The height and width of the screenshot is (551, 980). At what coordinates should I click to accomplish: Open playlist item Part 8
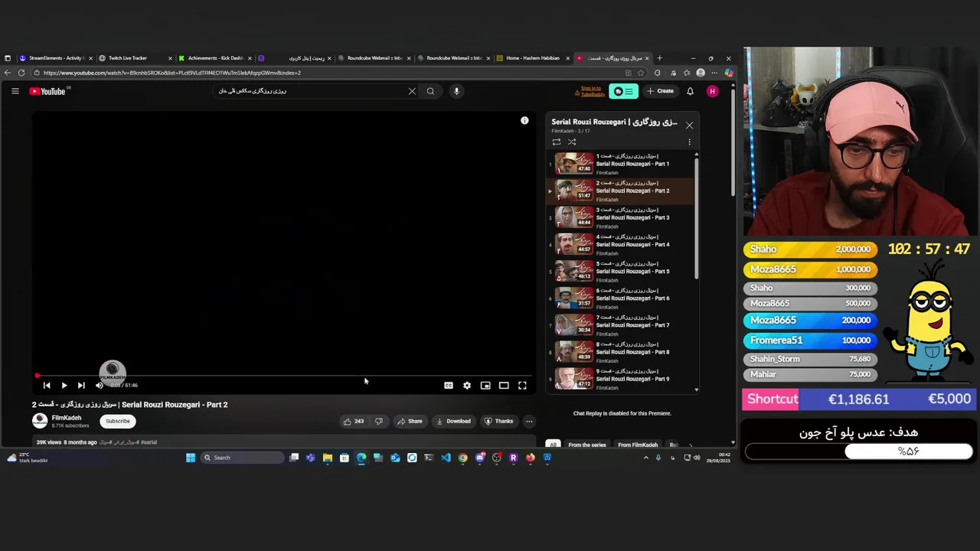(x=620, y=351)
